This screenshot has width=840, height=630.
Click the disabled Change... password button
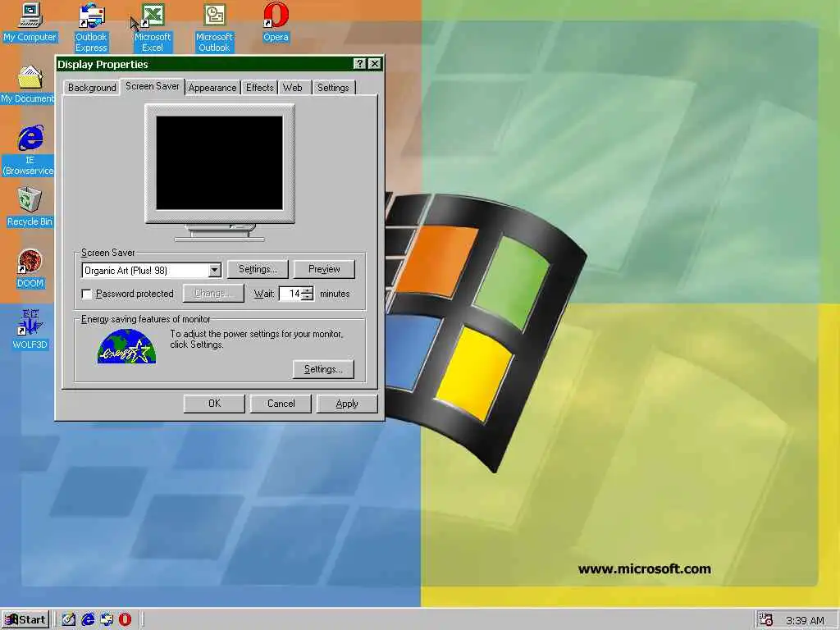213,294
